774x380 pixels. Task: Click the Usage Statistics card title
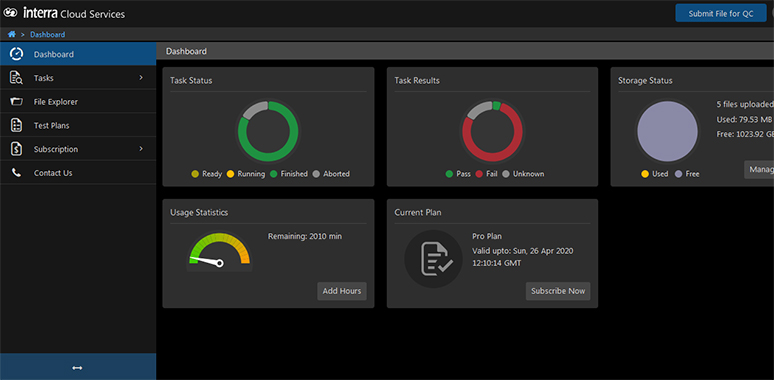(x=199, y=213)
